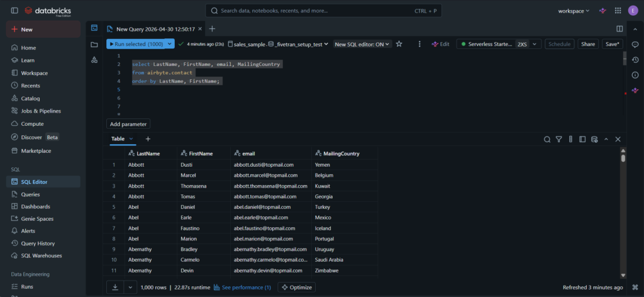Collapse the sidebar with the panel icon
The height and width of the screenshot is (297, 644).
[x=14, y=11]
